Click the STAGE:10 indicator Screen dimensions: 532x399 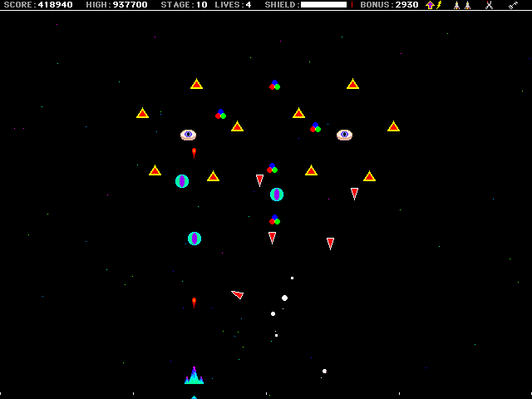pos(184,5)
